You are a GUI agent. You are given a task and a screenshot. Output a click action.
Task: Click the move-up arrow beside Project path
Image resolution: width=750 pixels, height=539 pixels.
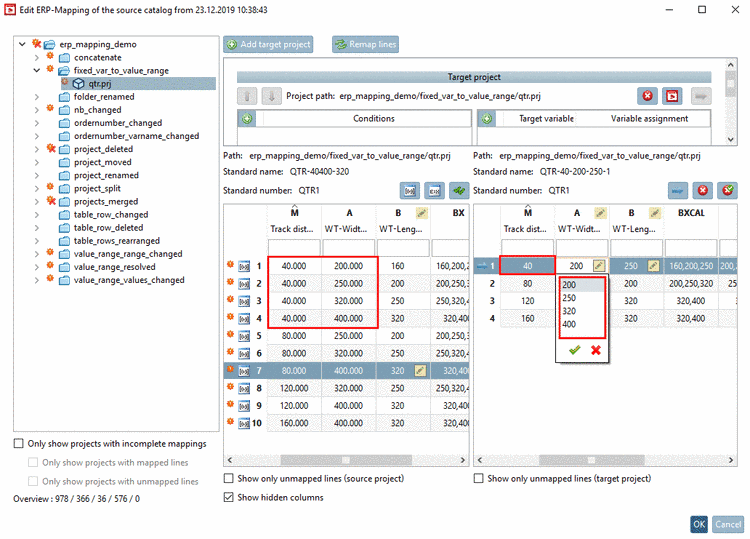[x=247, y=96]
